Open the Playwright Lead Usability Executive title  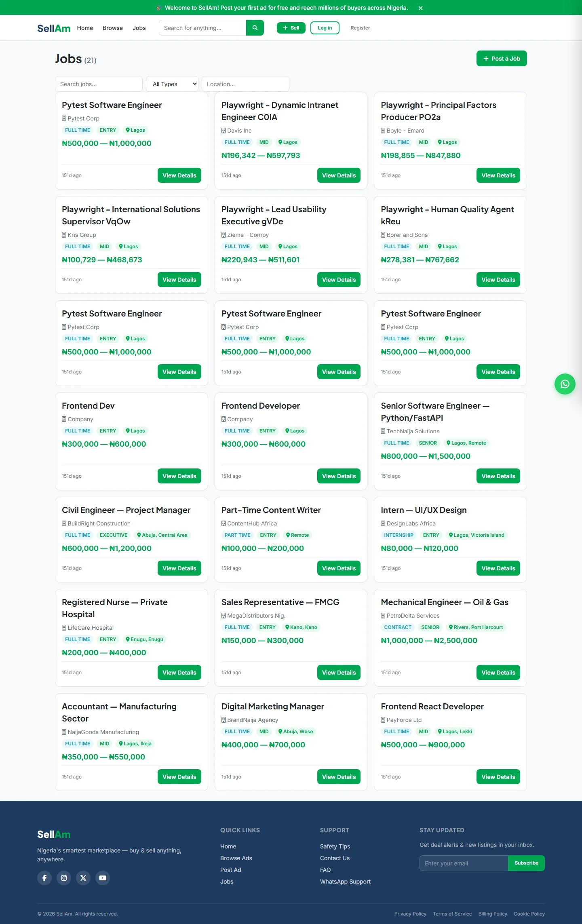point(274,215)
